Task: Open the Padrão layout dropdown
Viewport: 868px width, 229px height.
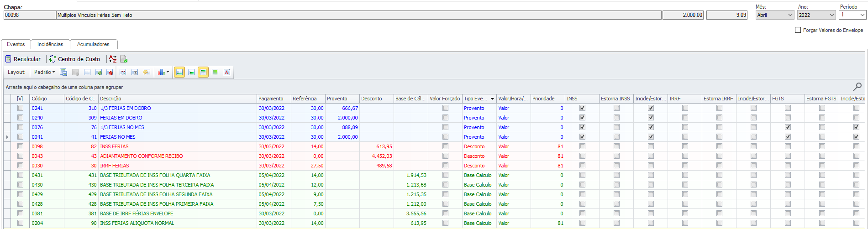Action: (x=44, y=72)
